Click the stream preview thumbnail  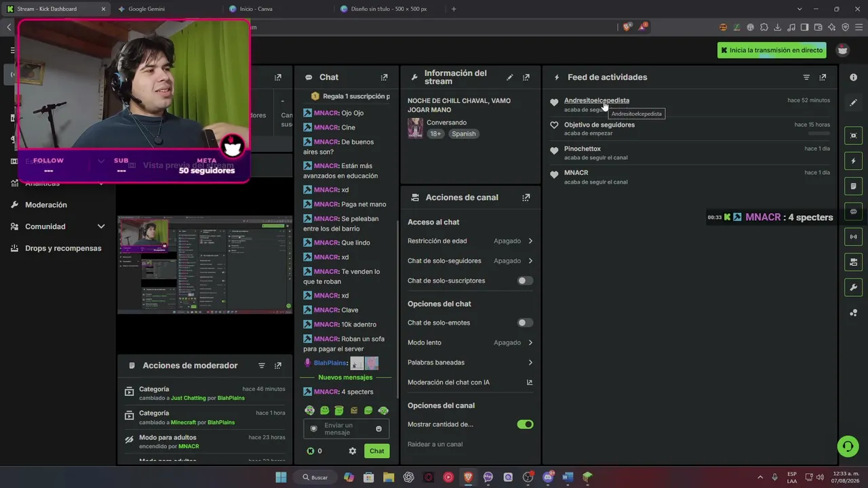pos(205,265)
